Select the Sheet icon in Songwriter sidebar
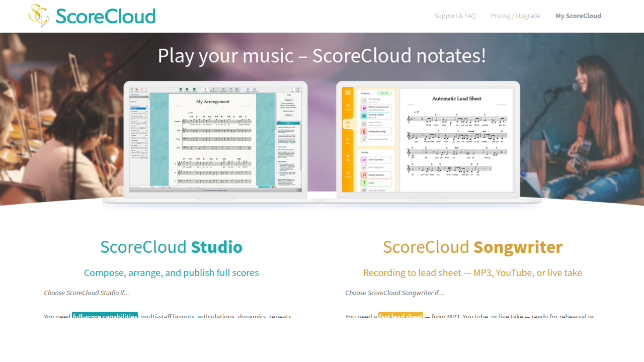This screenshot has height=362, width=644. click(x=348, y=123)
